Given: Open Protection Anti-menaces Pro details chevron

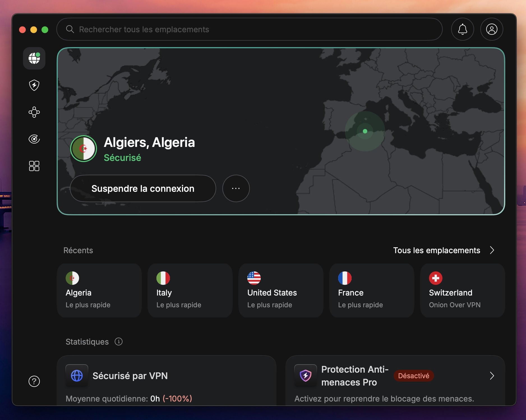Looking at the screenshot, I should click(x=492, y=376).
